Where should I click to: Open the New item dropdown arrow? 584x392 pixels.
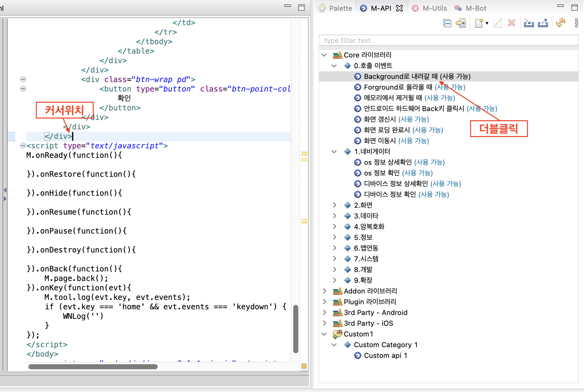point(487,23)
